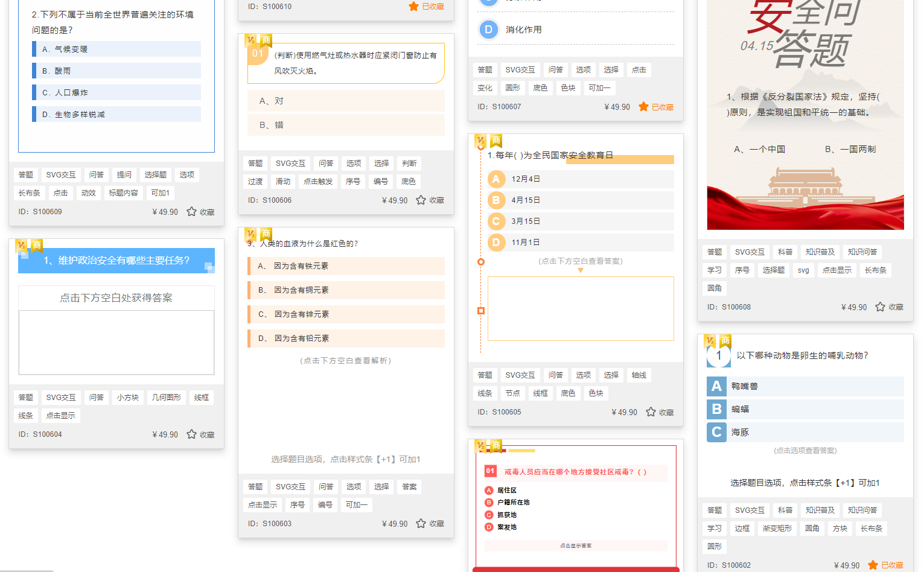The width and height of the screenshot is (924, 572).
Task: Favorite template S100609 by clicking its 收藏 star
Action: click(x=191, y=212)
